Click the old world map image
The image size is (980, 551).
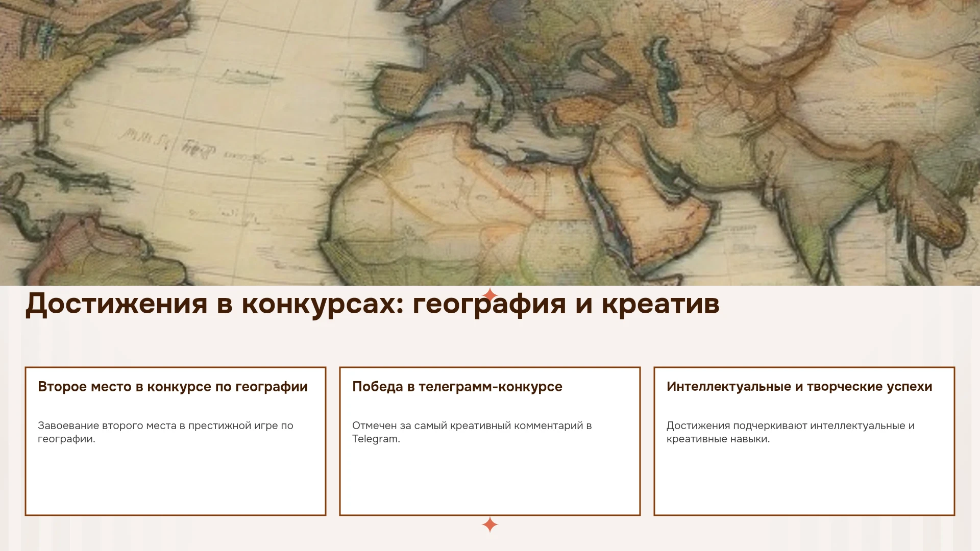tap(490, 143)
